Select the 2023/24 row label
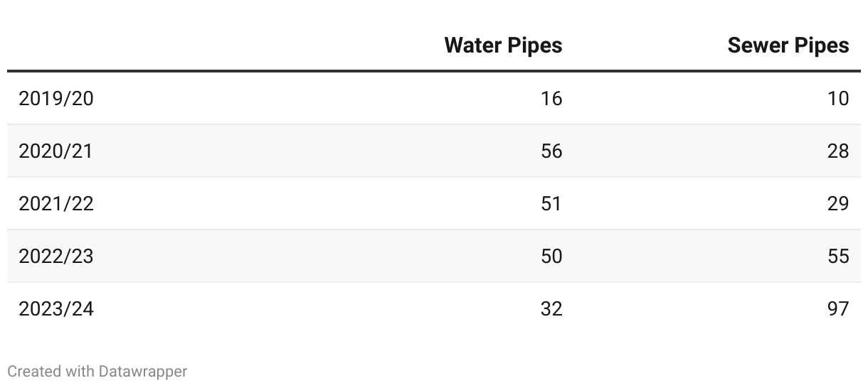This screenshot has height=388, width=868. point(56,308)
